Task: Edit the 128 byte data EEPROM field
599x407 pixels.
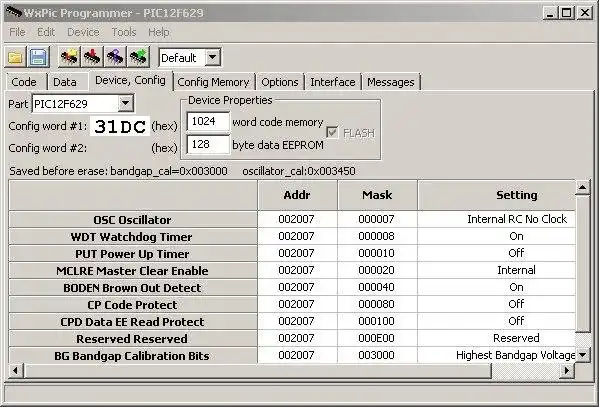Action: pyautogui.click(x=208, y=144)
